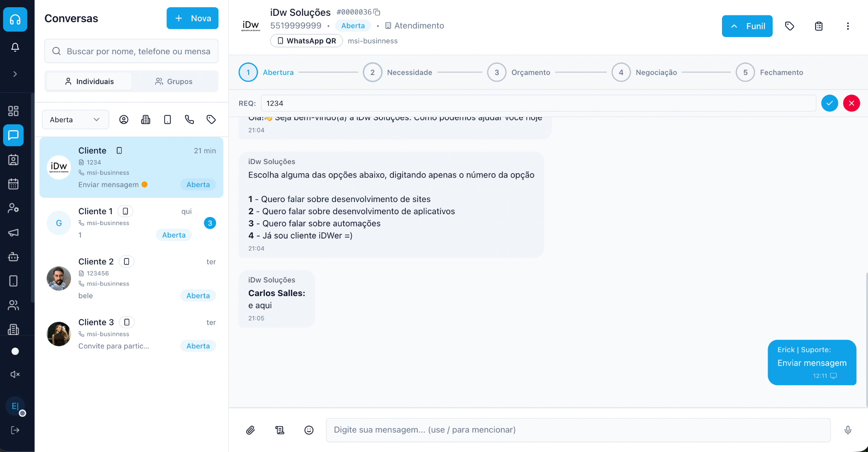The width and height of the screenshot is (868, 452).
Task: Select the chatbot icon in the sidebar
Action: click(14, 257)
